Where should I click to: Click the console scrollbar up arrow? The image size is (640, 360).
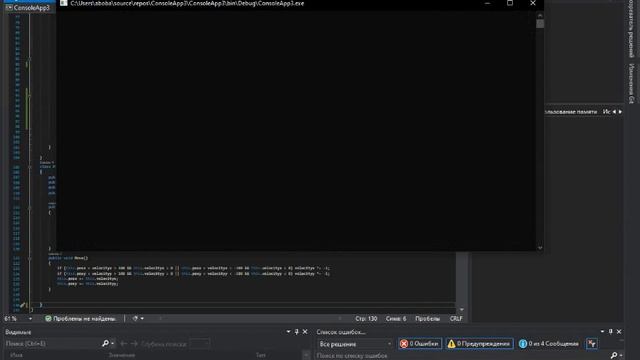(x=540, y=15)
